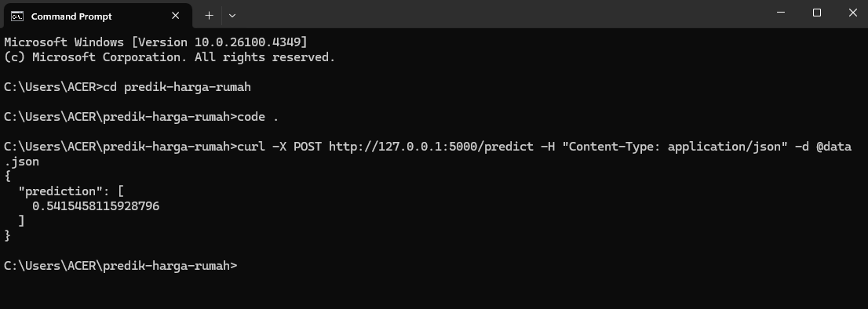Screen dimensions: 868x309
Task: Click the Microsoft Windows version line
Action: [x=155, y=42]
